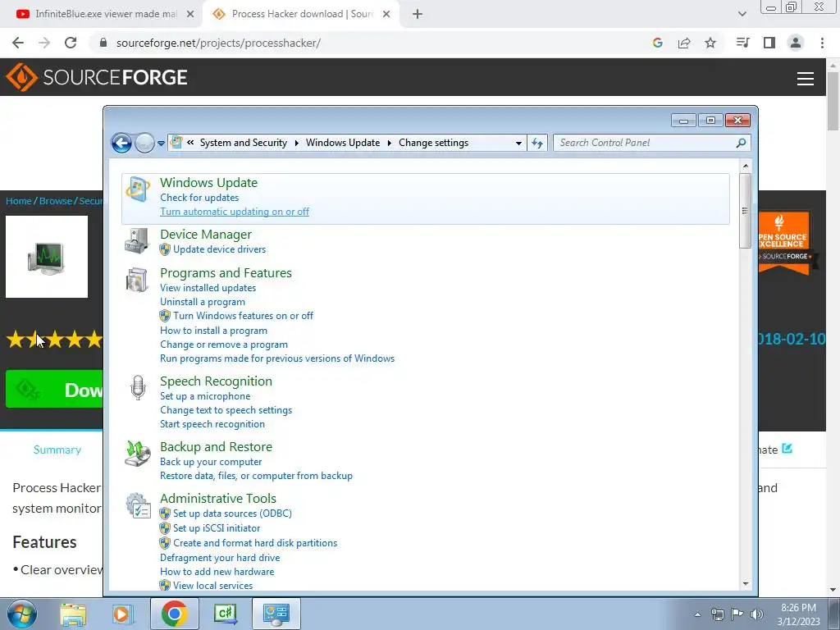840x630 pixels.
Task: Click the Browse breadcrumb link on SourceForge
Action: 56,201
